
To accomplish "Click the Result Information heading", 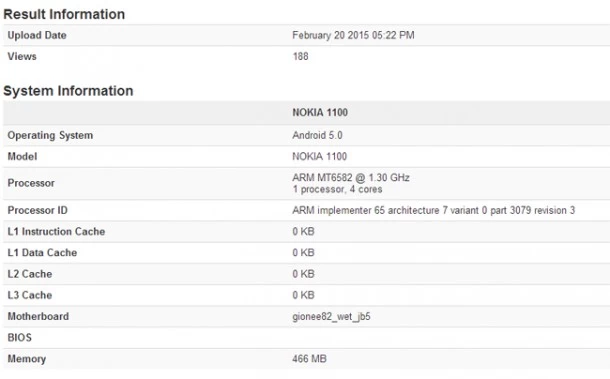I will coord(64,14).
